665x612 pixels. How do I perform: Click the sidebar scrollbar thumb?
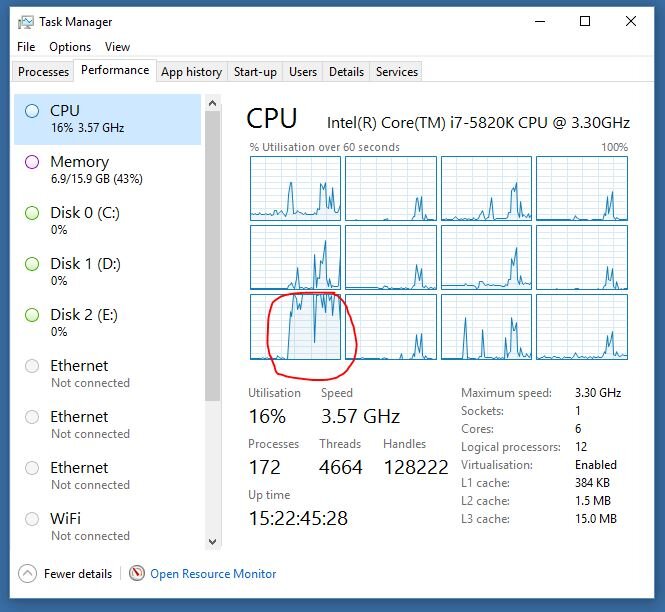tap(212, 256)
